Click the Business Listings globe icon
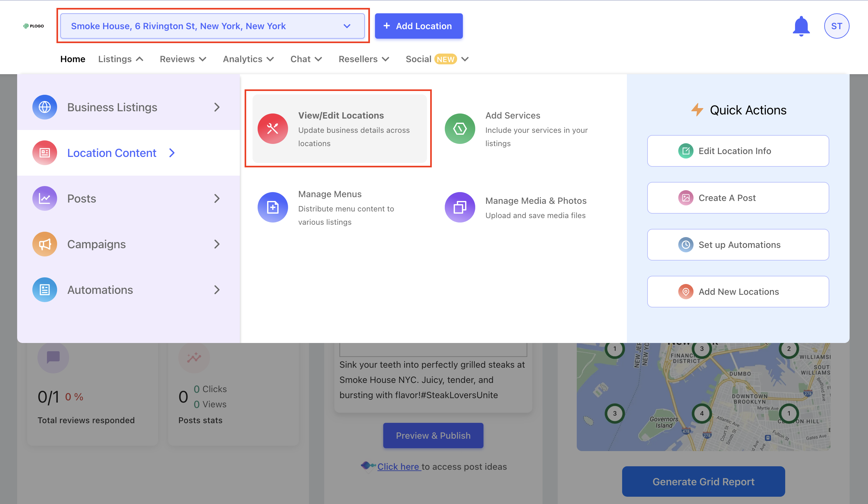The image size is (868, 504). (45, 107)
